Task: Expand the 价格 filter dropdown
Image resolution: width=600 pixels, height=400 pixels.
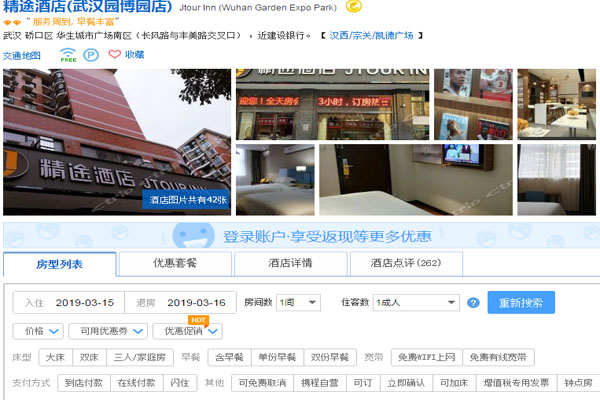Action: point(38,331)
